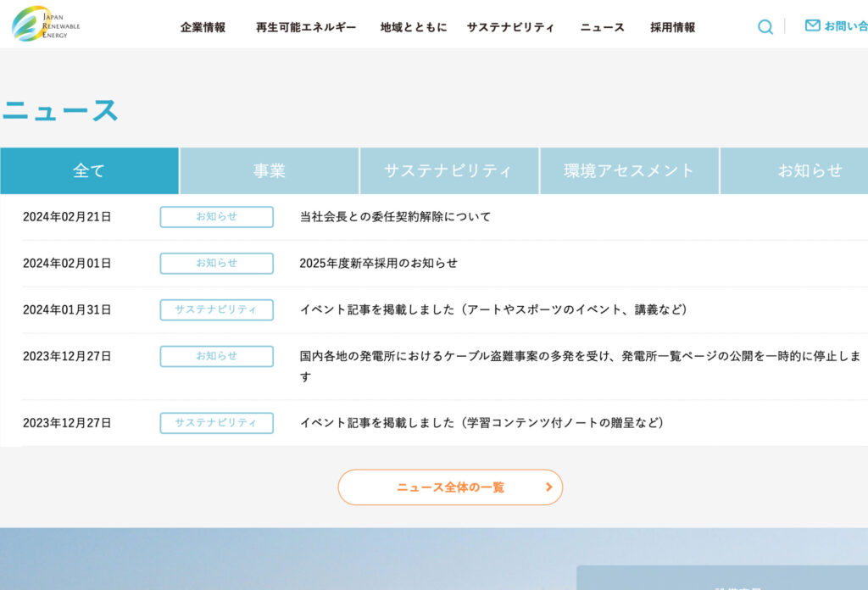
Task: Open the search magnifier icon
Action: click(x=765, y=27)
